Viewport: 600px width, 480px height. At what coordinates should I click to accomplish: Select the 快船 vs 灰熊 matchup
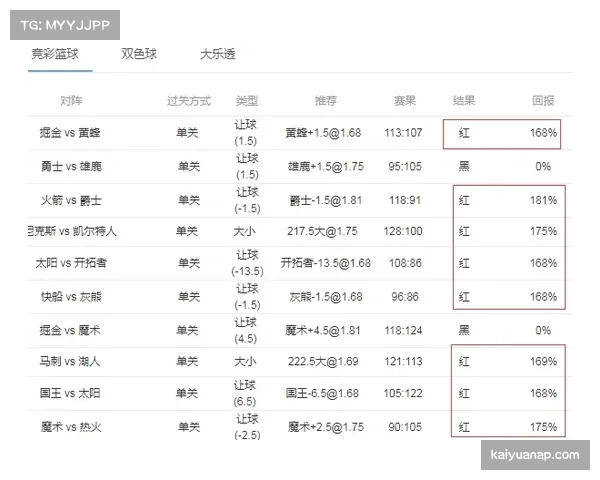click(71, 297)
